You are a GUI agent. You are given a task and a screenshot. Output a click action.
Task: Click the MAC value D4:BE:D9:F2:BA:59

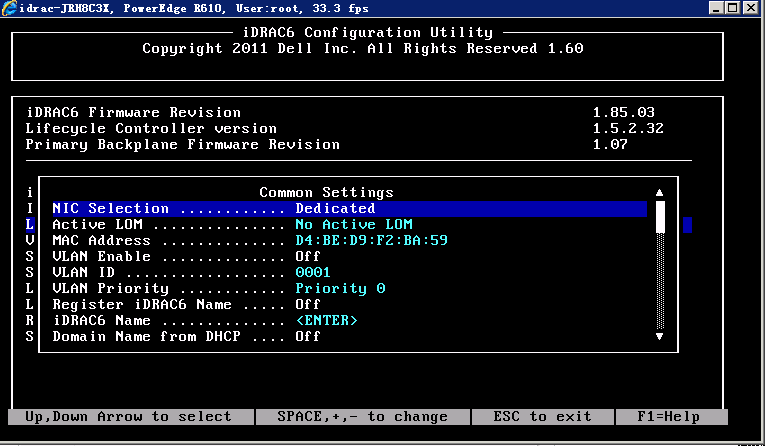coord(371,241)
